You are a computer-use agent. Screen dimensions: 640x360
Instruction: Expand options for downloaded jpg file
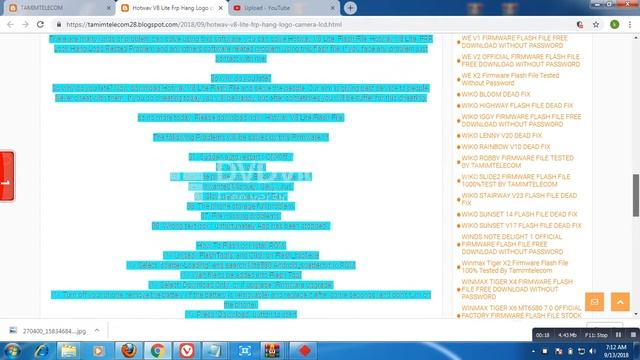click(x=97, y=331)
